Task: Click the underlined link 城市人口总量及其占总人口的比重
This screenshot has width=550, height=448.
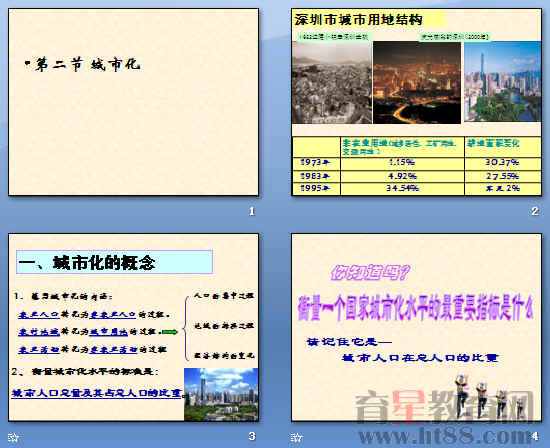Action: (x=96, y=393)
